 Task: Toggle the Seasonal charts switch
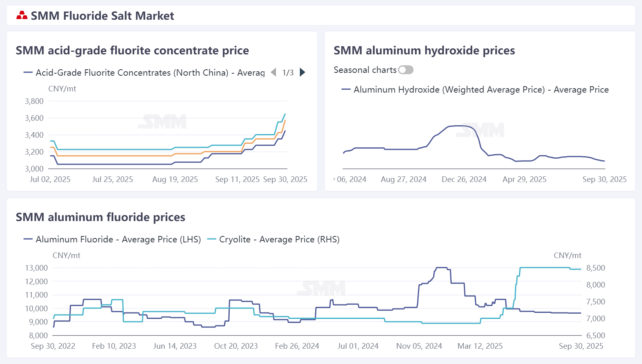coord(406,70)
